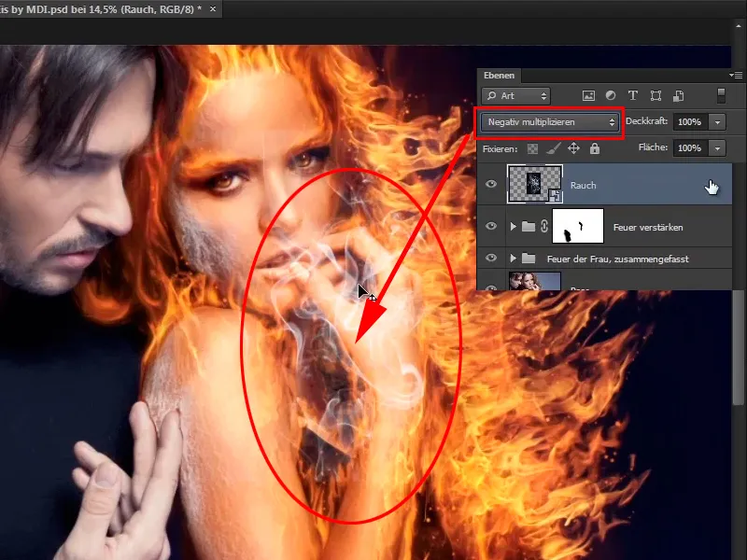The height and width of the screenshot is (560, 747).
Task: Filter layers by shape icon
Action: tap(656, 96)
